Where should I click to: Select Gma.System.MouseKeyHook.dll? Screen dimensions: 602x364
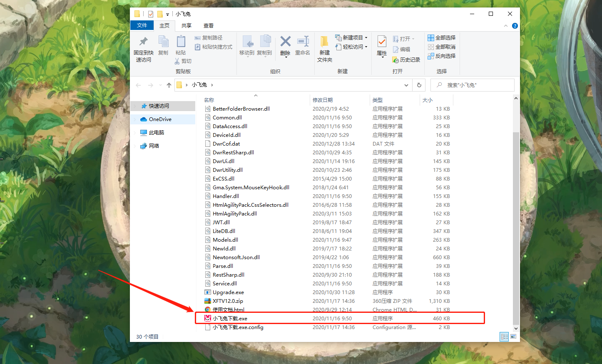[327, 188]
